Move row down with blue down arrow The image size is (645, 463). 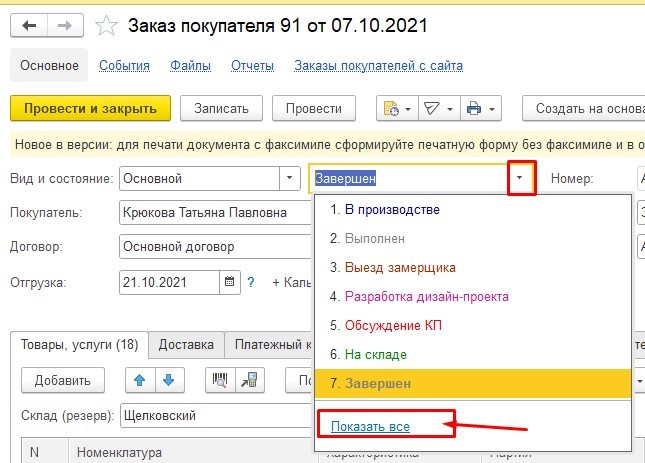[169, 380]
